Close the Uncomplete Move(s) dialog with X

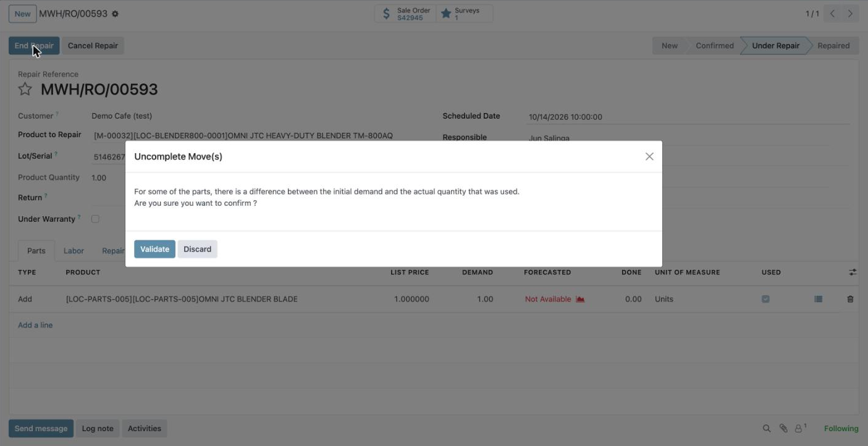[x=649, y=156]
